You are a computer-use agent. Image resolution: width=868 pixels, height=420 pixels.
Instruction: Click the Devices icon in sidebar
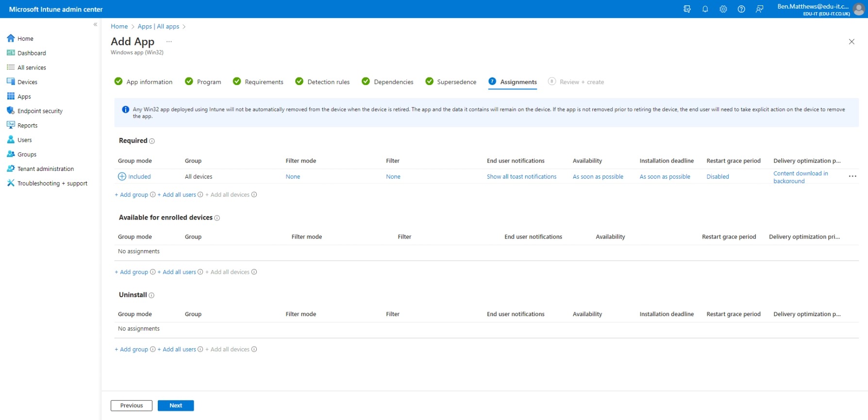[11, 82]
